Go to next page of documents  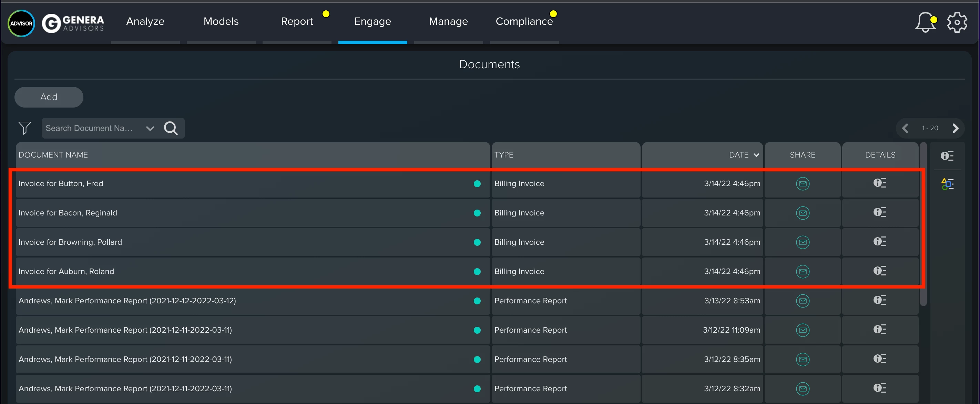point(955,128)
